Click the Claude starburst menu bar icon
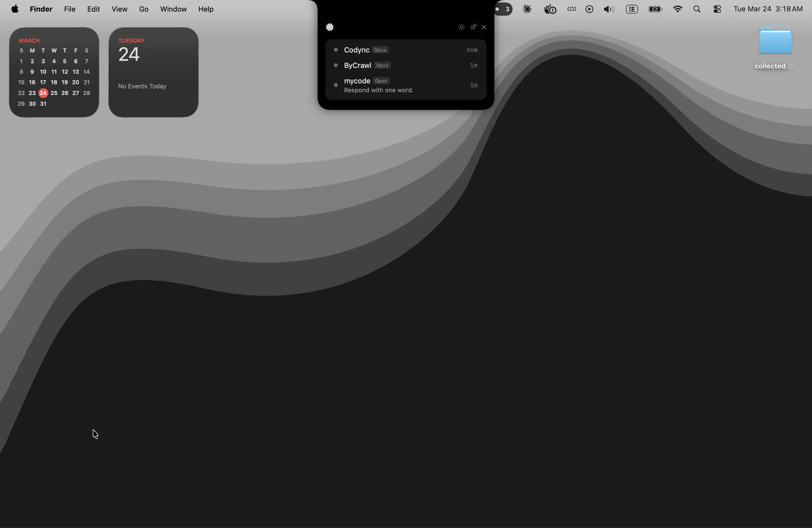Viewport: 812px width, 528px height. click(527, 9)
